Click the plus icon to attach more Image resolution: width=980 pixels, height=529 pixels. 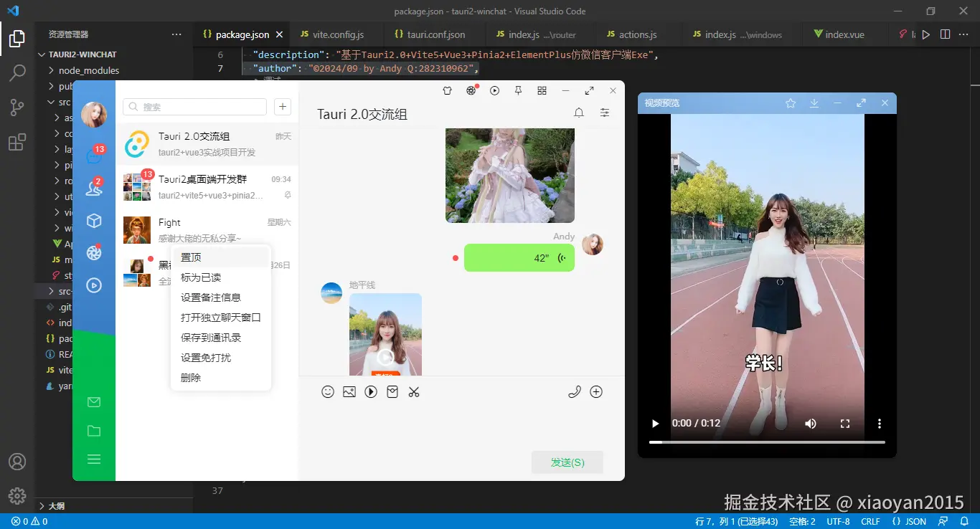596,392
